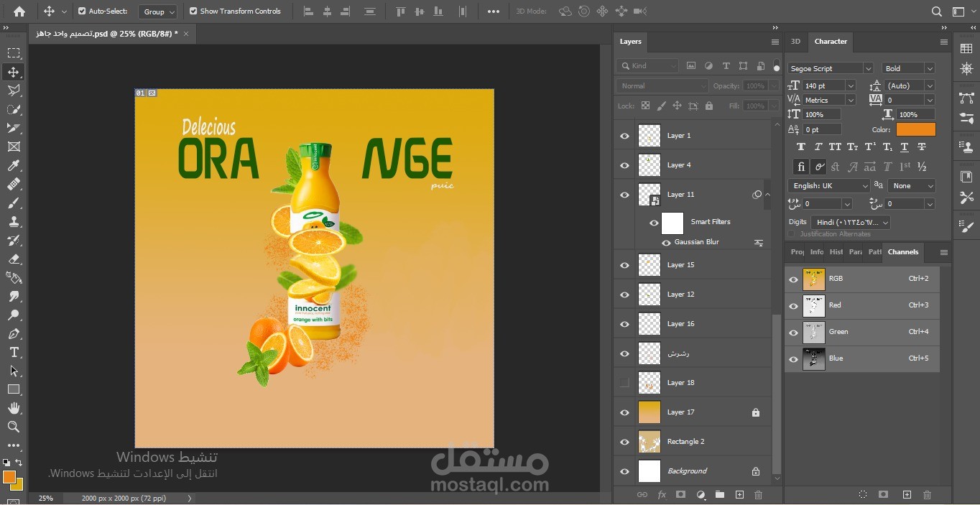Open the Group auto-select dropdown
The image size is (980, 505).
click(x=157, y=11)
